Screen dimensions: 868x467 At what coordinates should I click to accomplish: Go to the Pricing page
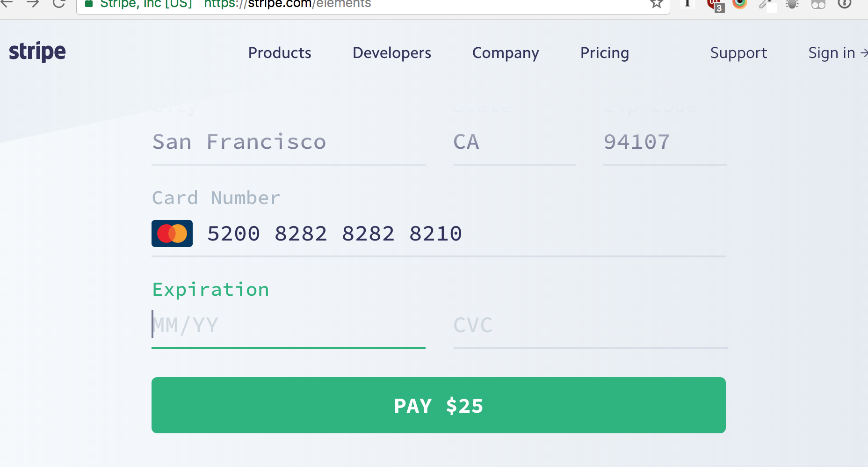[x=604, y=53]
